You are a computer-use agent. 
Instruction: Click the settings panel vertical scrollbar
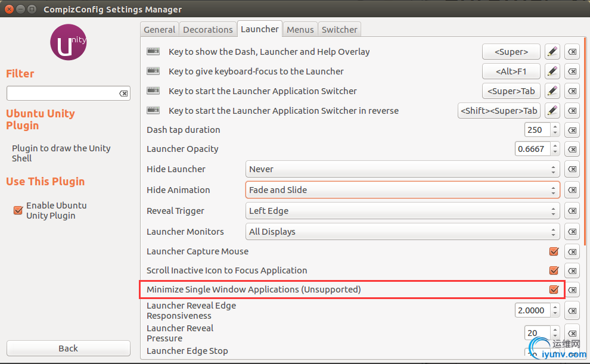(x=585, y=141)
